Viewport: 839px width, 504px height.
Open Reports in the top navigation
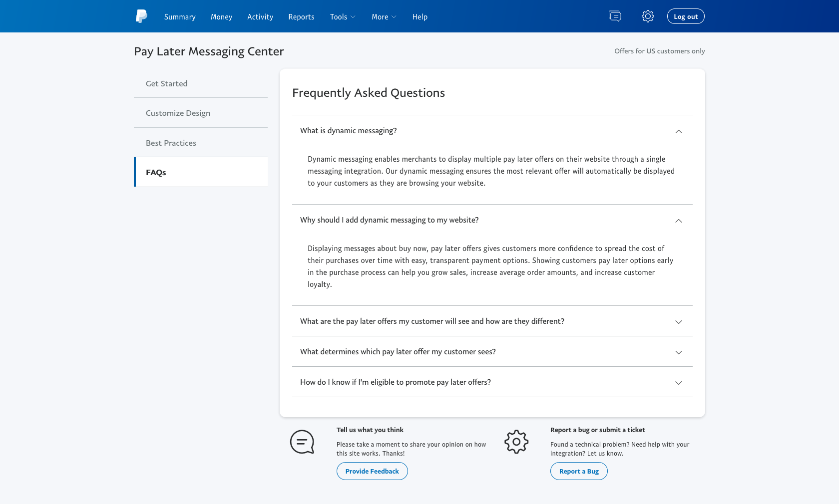tap(301, 17)
